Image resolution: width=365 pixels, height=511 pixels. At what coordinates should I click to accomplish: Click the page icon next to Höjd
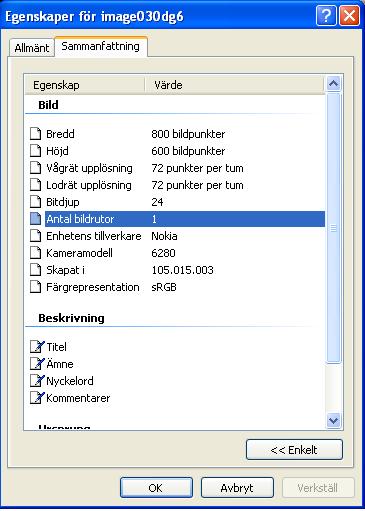(36, 151)
